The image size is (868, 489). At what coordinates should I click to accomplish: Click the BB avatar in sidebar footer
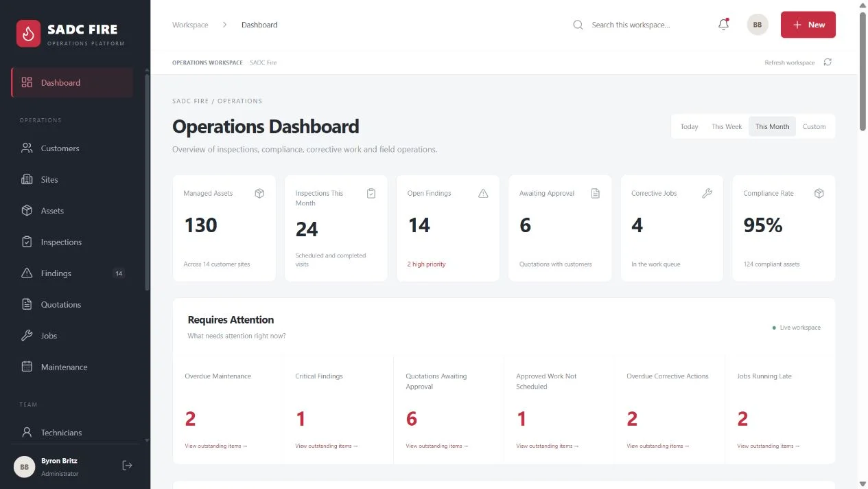coord(24,466)
